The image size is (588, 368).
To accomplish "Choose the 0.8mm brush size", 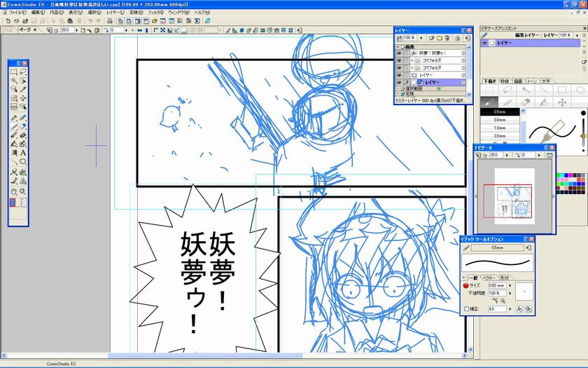I will click(500, 120).
